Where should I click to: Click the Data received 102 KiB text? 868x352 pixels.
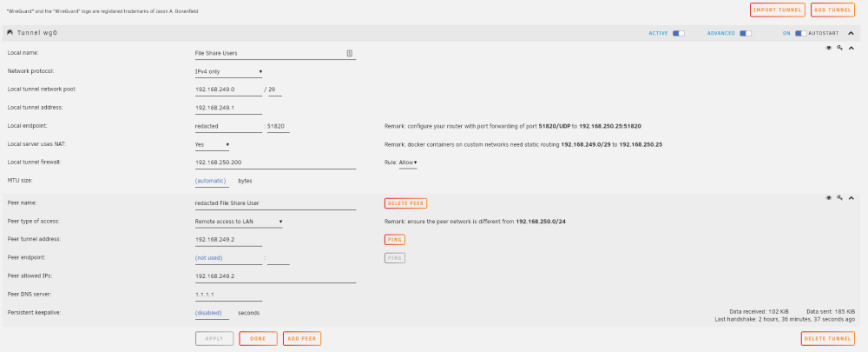pyautogui.click(x=759, y=312)
